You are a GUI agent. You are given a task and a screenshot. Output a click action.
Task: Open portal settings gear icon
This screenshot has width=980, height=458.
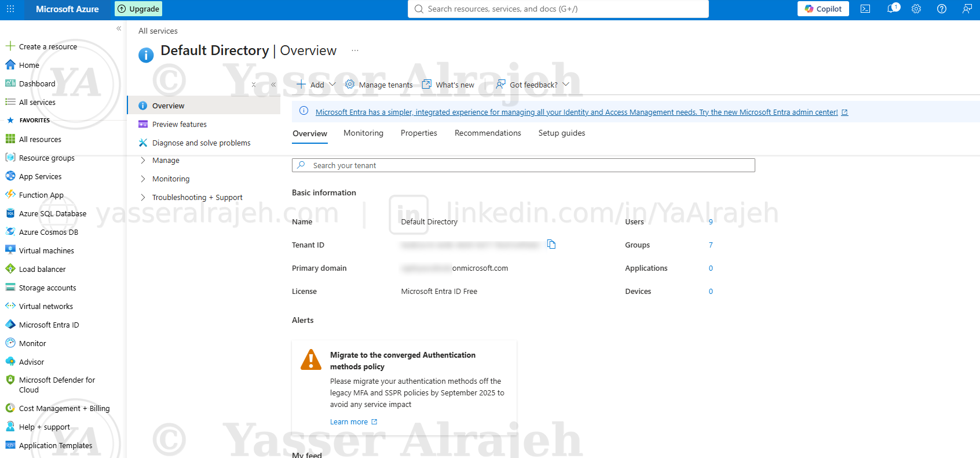pos(916,9)
